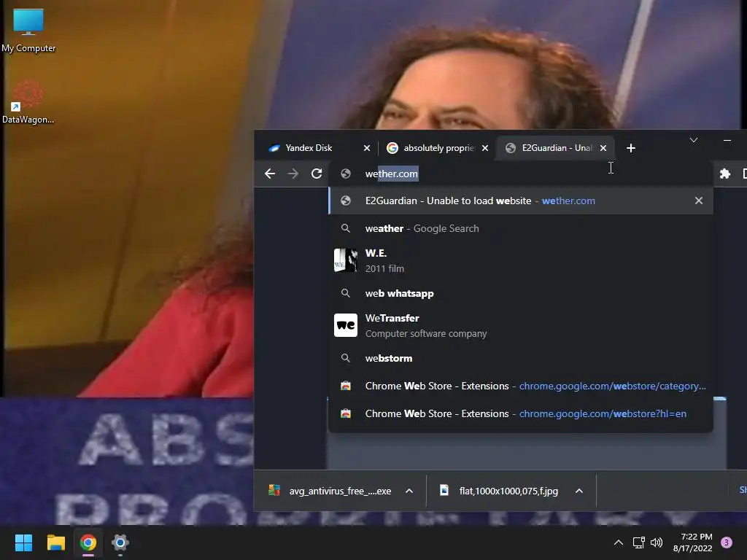Open volume control tray icon
The height and width of the screenshot is (560, 747).
(x=657, y=542)
